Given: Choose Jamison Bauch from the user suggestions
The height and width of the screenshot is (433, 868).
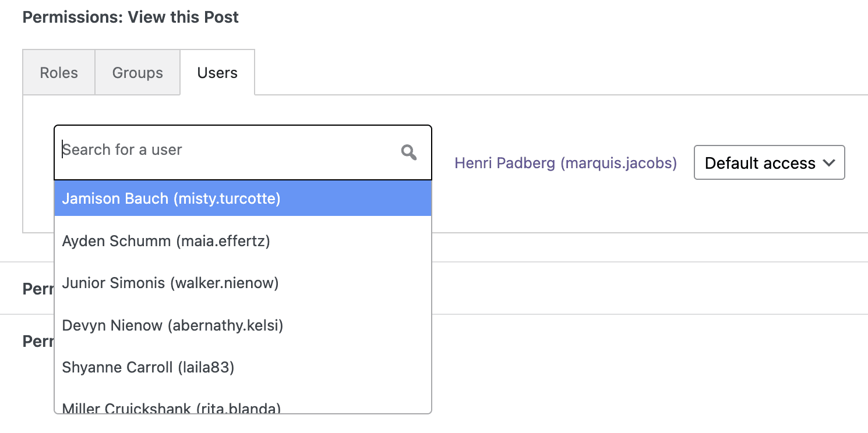Looking at the screenshot, I should click(x=171, y=199).
